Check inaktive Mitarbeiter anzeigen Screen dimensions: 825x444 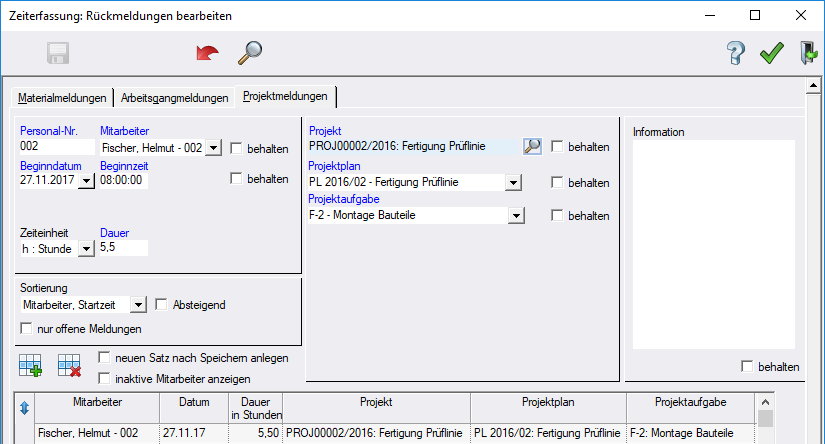105,379
